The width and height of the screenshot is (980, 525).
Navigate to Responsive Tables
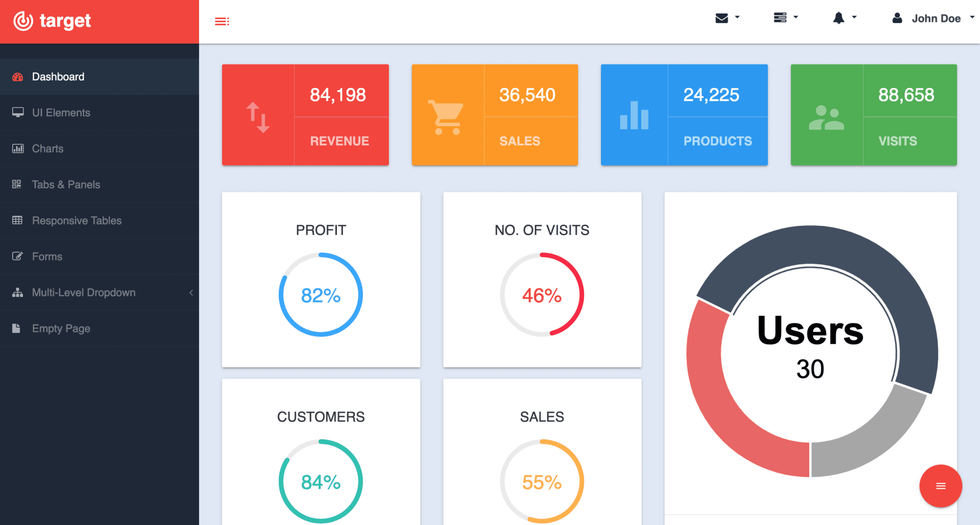pos(77,220)
